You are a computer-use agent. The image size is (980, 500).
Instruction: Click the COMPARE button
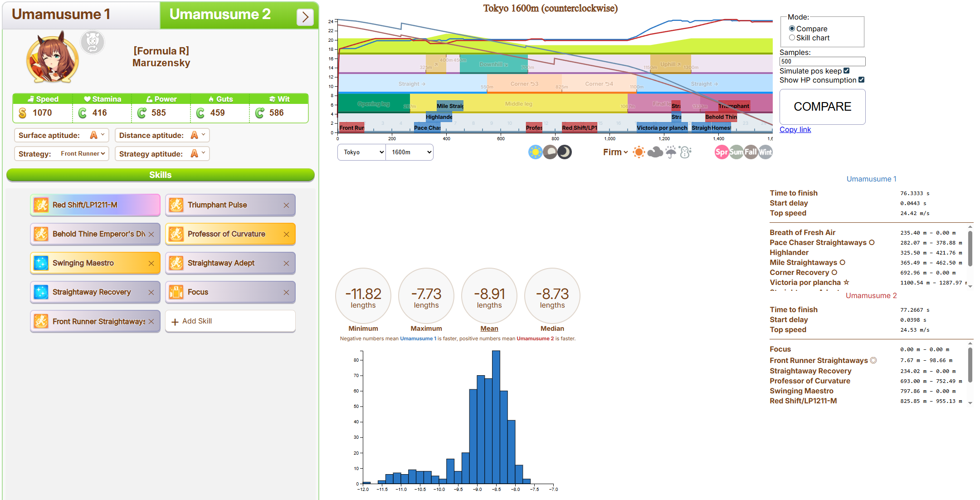(x=822, y=107)
